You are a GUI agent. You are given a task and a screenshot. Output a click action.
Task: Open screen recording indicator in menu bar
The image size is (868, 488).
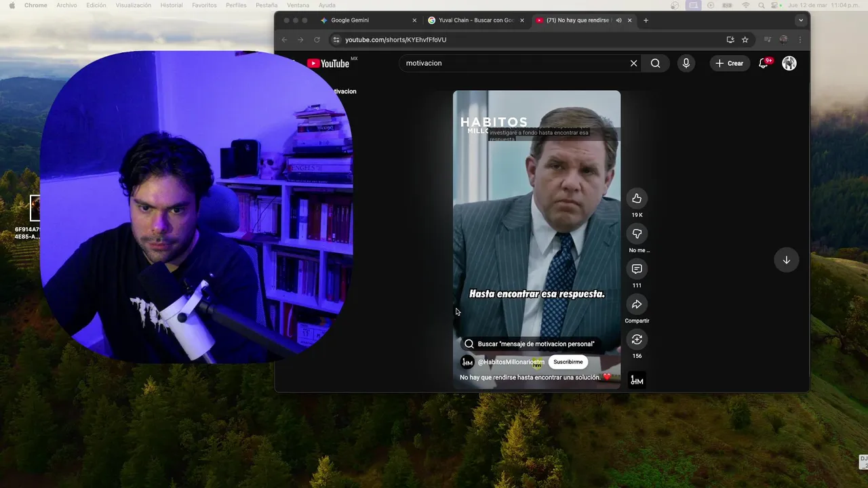[692, 5]
